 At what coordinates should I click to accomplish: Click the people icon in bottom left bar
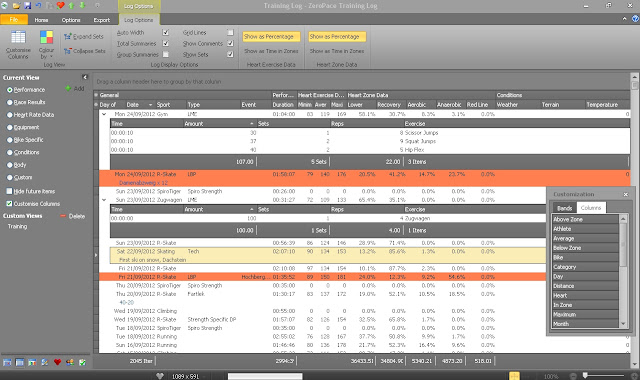point(70,362)
